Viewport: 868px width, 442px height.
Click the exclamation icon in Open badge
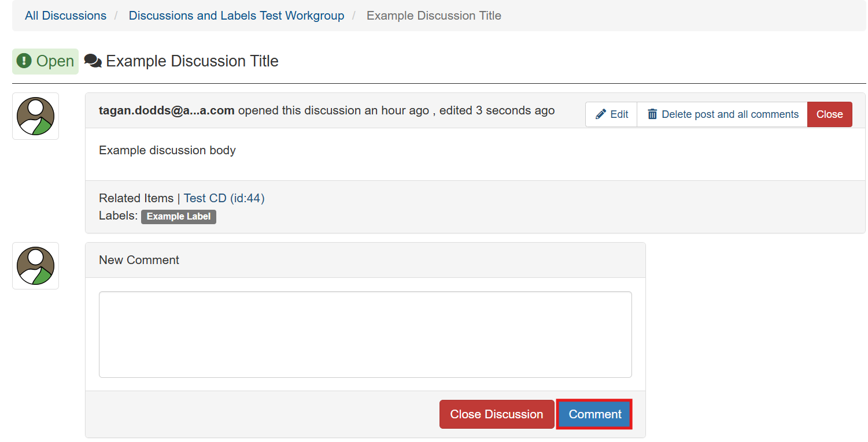coord(24,61)
